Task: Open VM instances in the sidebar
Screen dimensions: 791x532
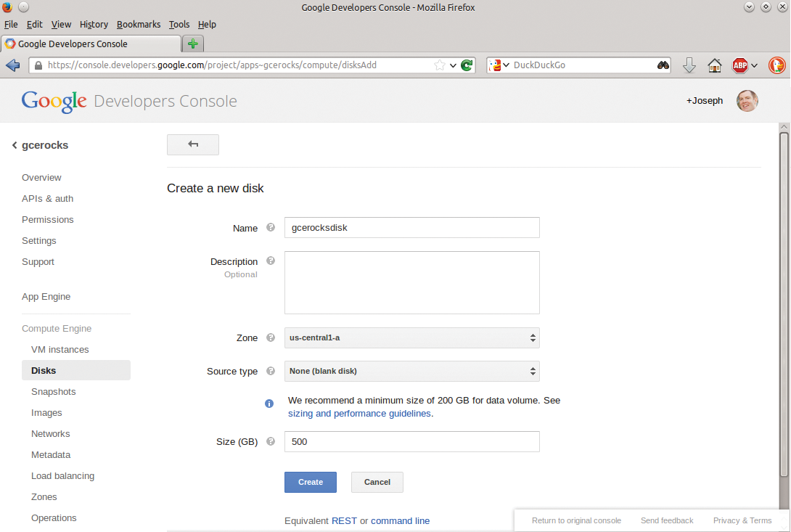Action: coord(60,350)
